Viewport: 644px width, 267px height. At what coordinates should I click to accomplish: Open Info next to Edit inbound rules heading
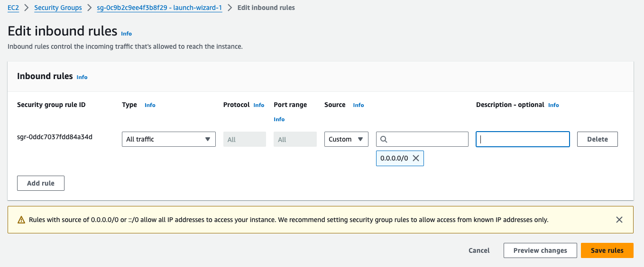(x=126, y=34)
